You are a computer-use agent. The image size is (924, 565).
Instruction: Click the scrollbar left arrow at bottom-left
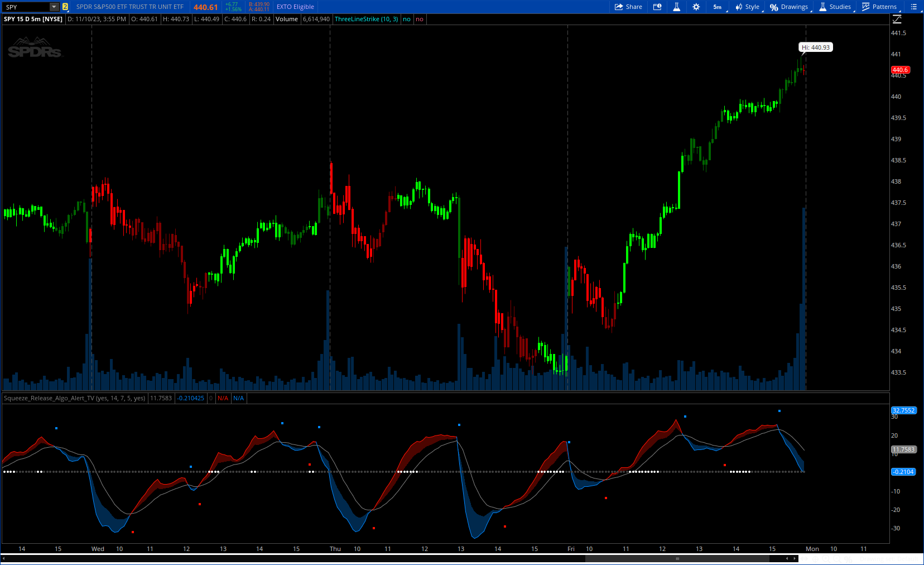click(3, 558)
